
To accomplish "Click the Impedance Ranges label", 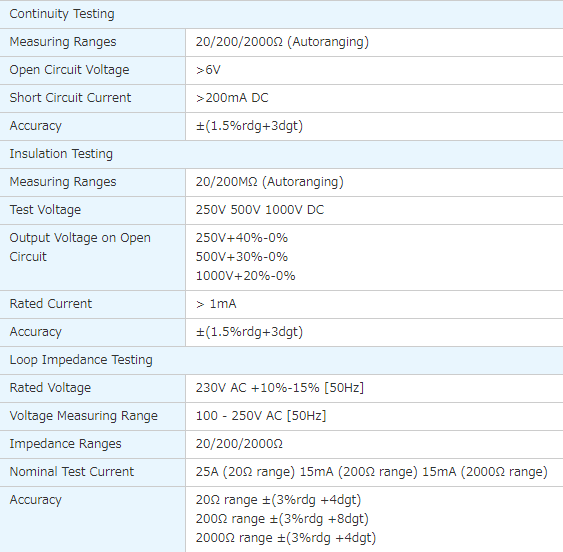I will [65, 444].
